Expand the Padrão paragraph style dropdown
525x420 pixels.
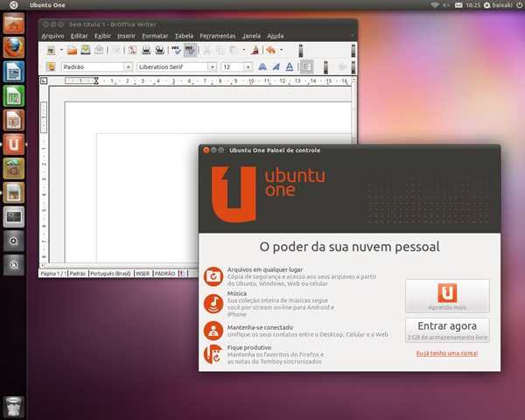pyautogui.click(x=128, y=66)
